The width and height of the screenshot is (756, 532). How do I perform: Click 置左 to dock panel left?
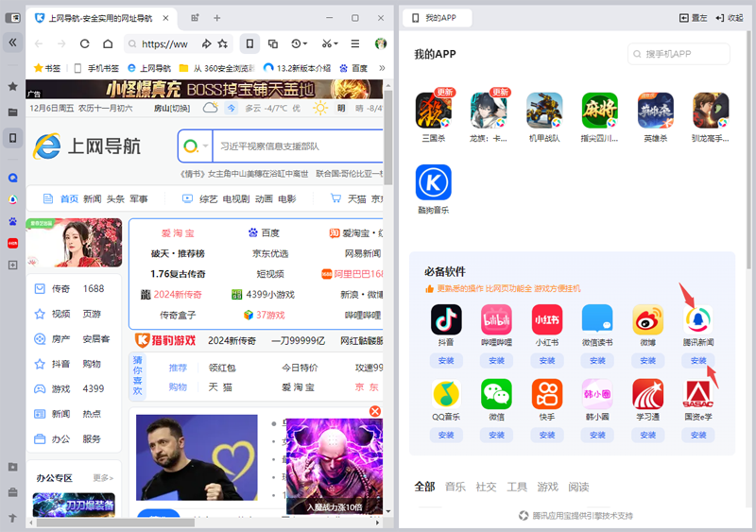point(694,18)
